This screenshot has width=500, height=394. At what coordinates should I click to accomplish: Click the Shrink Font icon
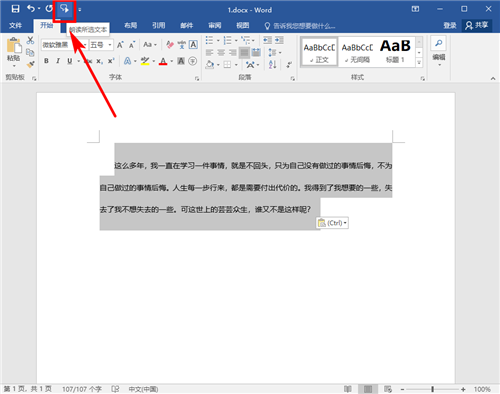pos(132,45)
